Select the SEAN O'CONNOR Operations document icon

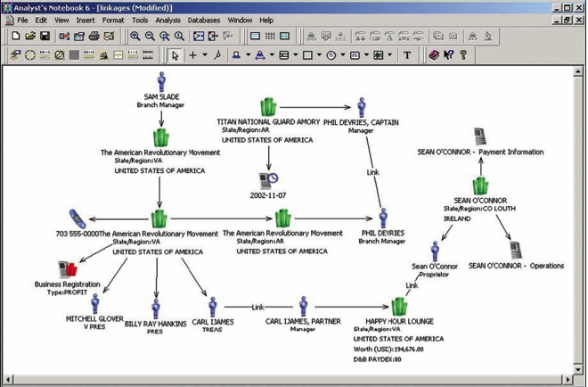pos(516,251)
